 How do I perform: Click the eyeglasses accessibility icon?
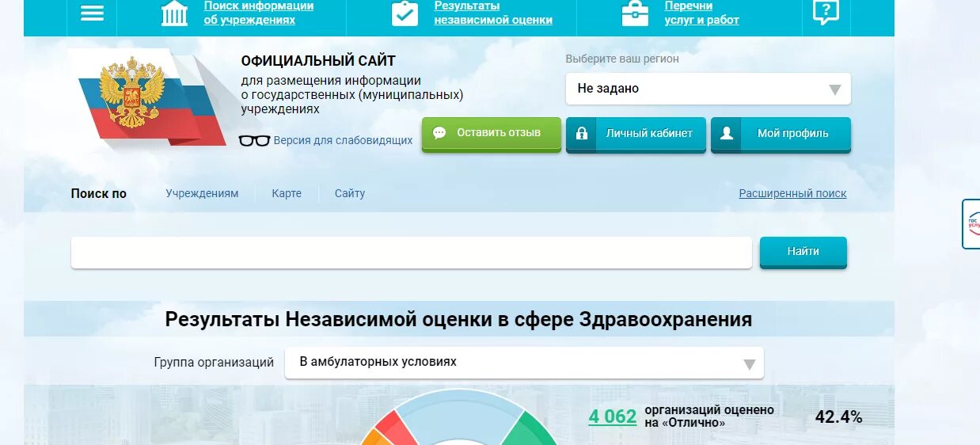pos(254,140)
